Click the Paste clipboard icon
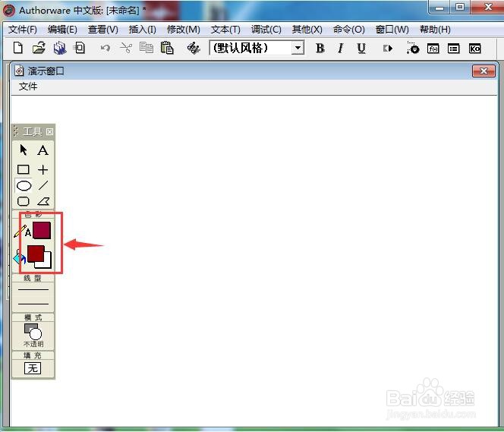504x432 pixels. pos(167,49)
